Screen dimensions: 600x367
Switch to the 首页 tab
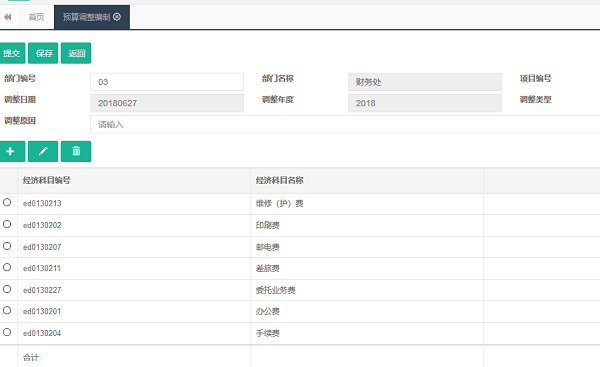[x=36, y=17]
